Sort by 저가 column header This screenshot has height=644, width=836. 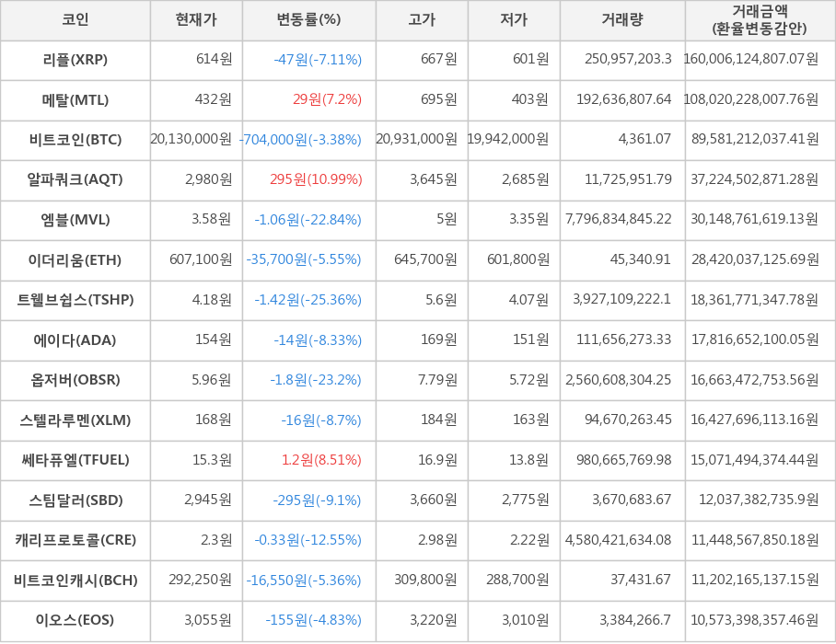(513, 21)
